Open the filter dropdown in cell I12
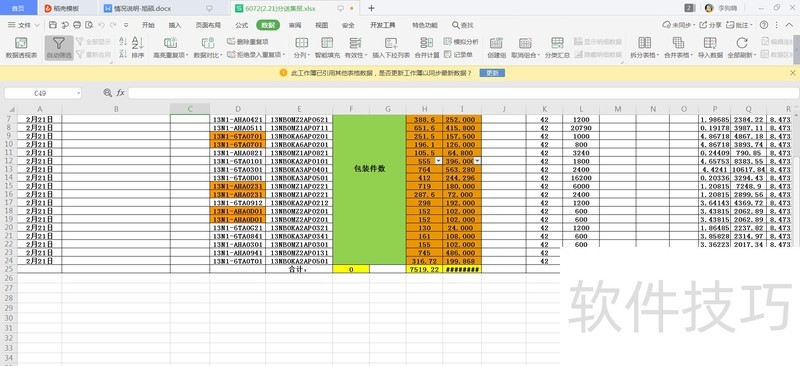This screenshot has height=366, width=800. coord(478,161)
